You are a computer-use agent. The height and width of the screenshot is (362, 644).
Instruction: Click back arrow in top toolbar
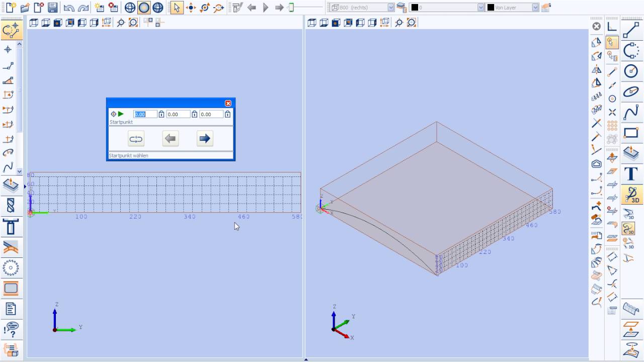pyautogui.click(x=252, y=8)
